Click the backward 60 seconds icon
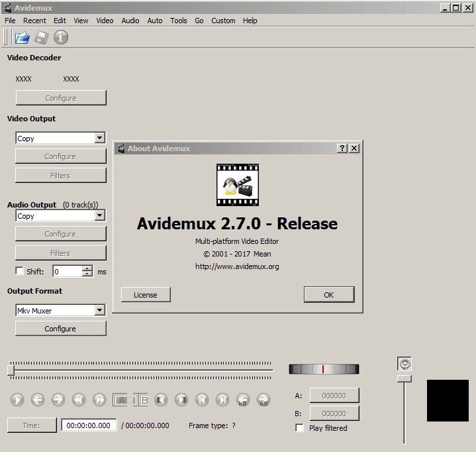Viewport: 476px width, 452px height. [x=243, y=400]
